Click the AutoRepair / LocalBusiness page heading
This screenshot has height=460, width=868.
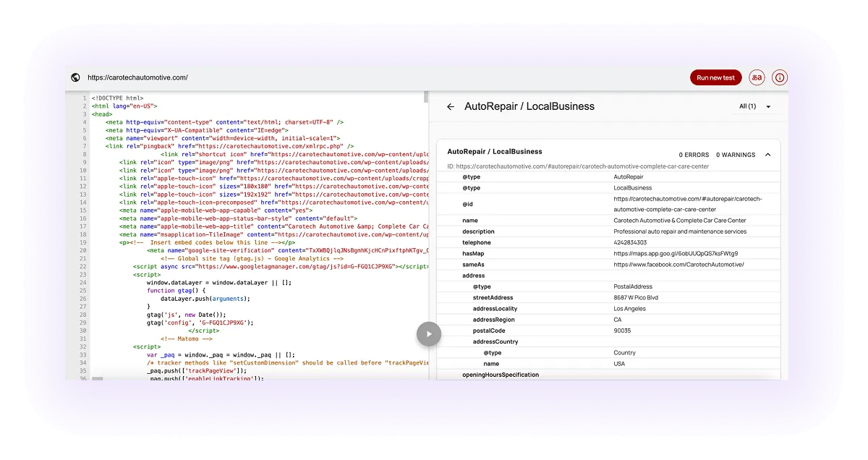[x=529, y=106]
